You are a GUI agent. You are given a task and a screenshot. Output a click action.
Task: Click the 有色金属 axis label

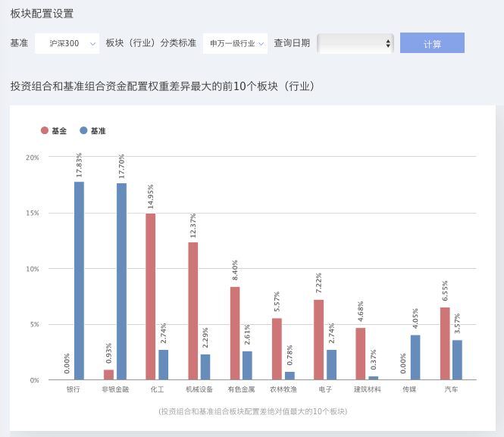point(241,389)
